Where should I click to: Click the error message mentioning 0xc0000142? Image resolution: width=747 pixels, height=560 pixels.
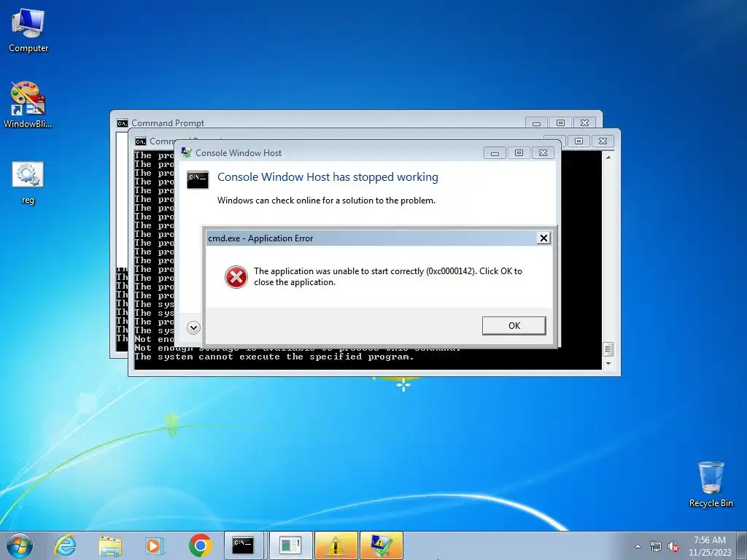pos(388,276)
